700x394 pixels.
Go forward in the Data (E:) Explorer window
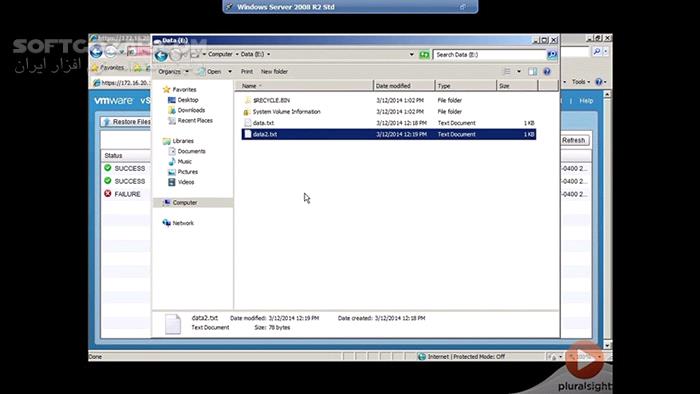coord(175,55)
